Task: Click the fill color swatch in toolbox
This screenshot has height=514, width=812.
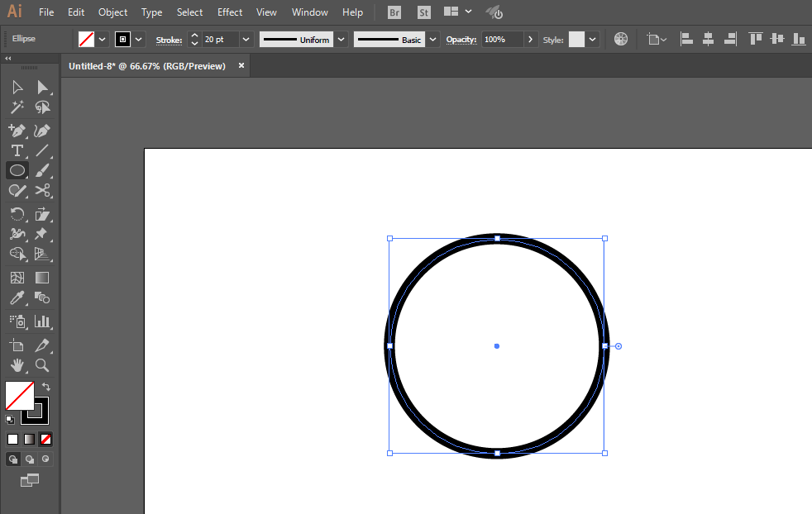Action: pyautogui.click(x=19, y=396)
